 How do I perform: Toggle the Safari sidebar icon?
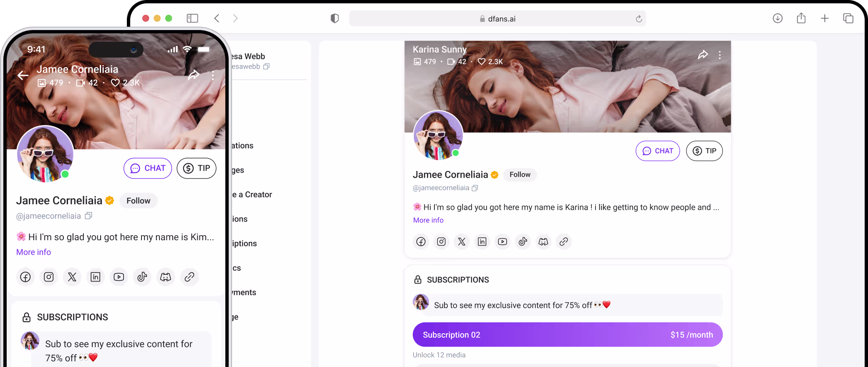click(x=192, y=18)
